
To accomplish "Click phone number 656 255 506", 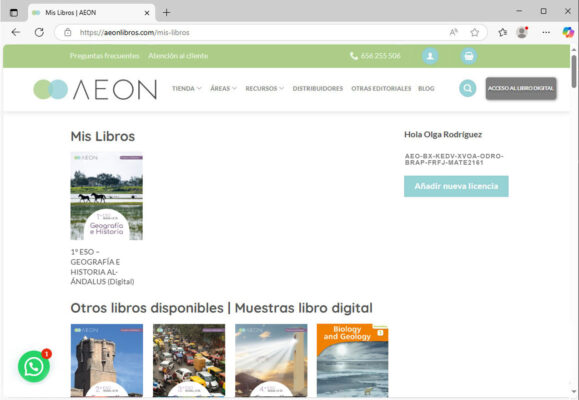I will pyautogui.click(x=380, y=56).
